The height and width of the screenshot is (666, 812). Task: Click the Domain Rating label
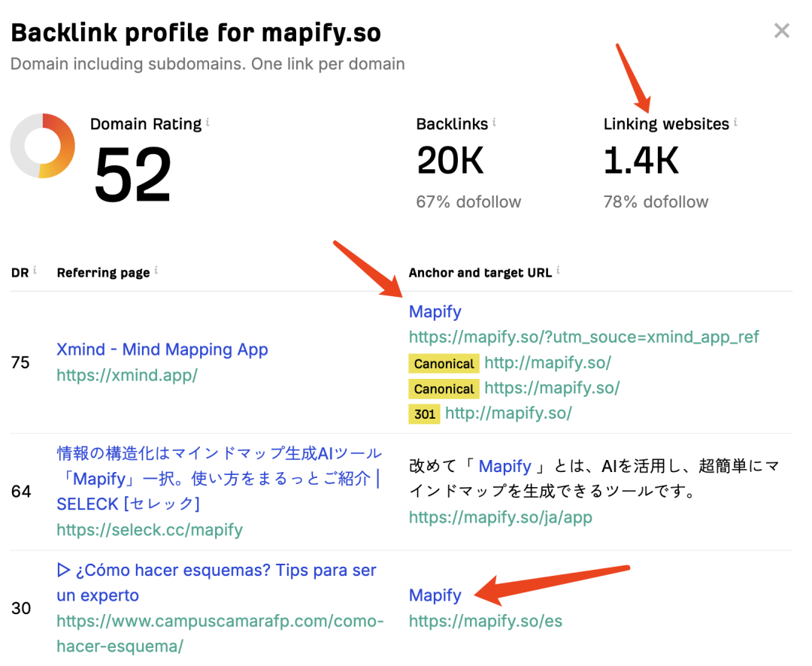coord(146,124)
